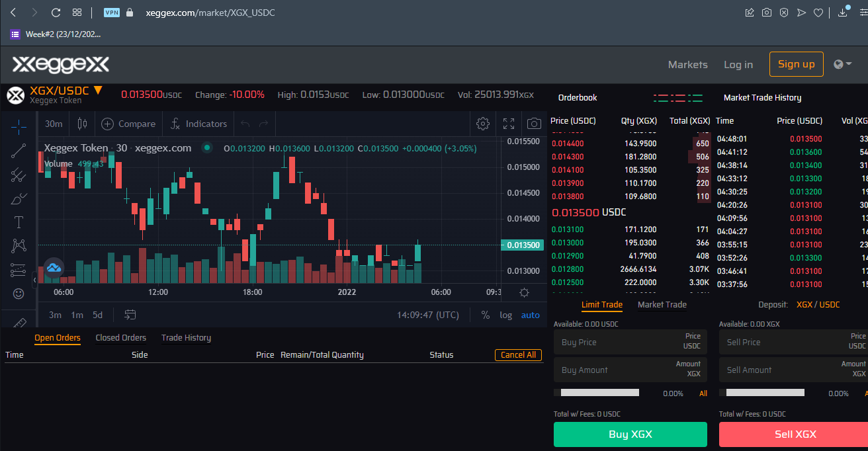Select the pitchfork drawing tool
Viewport: 868px width, 451px height.
pyautogui.click(x=19, y=175)
